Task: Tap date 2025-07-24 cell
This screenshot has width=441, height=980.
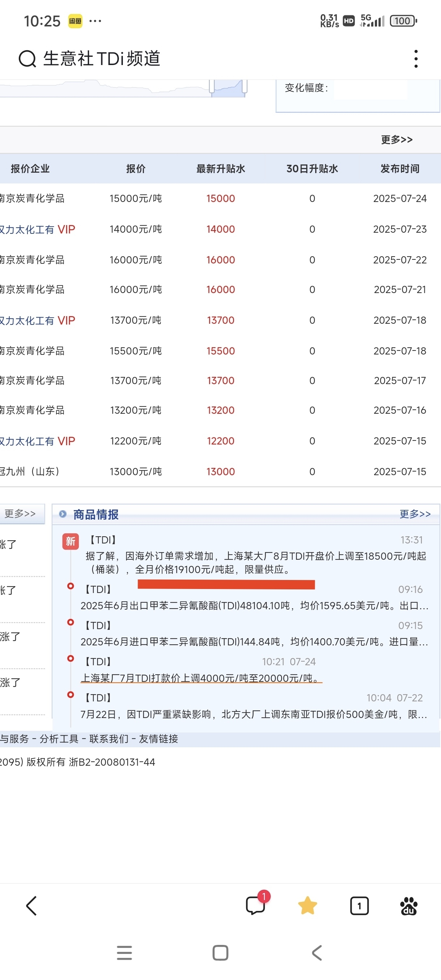Action: click(x=400, y=198)
